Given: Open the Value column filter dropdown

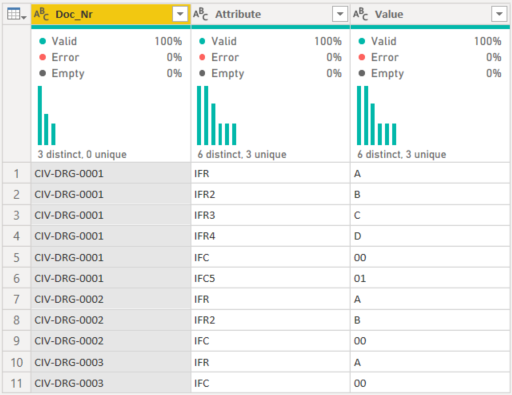Looking at the screenshot, I should pyautogui.click(x=499, y=14).
